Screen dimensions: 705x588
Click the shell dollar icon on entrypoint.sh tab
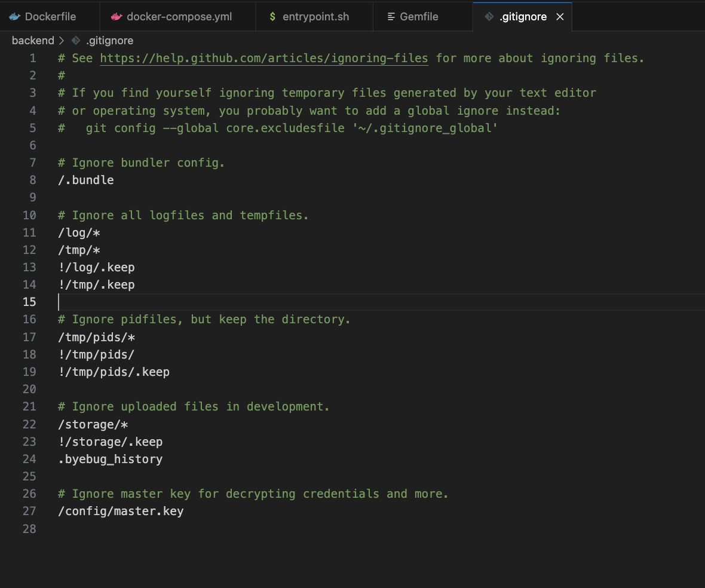(273, 17)
